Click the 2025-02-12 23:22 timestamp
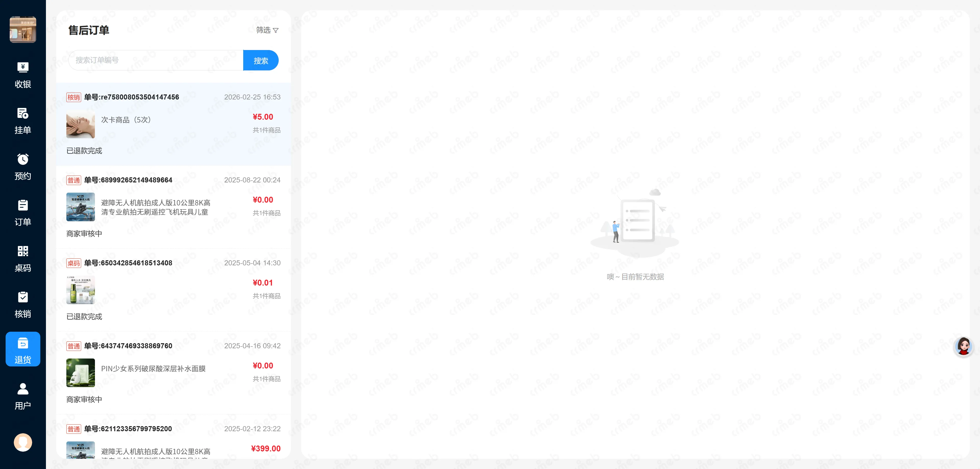 (252, 429)
